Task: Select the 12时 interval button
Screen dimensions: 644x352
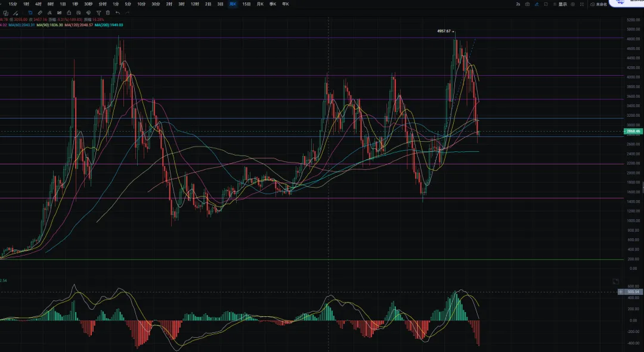Action: 194,4
